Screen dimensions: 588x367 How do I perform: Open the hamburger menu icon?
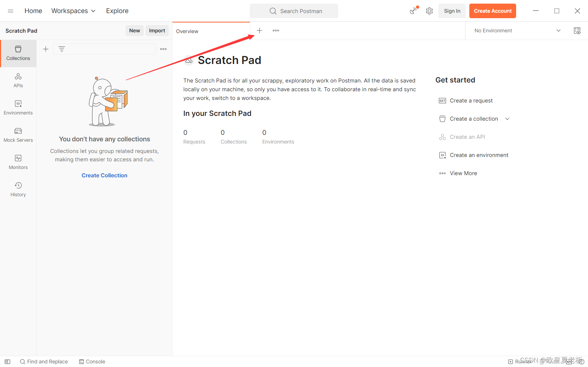[x=11, y=11]
